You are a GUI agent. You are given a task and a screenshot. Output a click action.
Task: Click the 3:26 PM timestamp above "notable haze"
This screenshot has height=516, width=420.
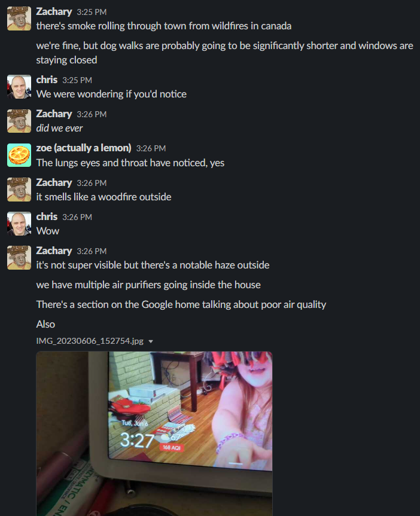[x=92, y=251]
